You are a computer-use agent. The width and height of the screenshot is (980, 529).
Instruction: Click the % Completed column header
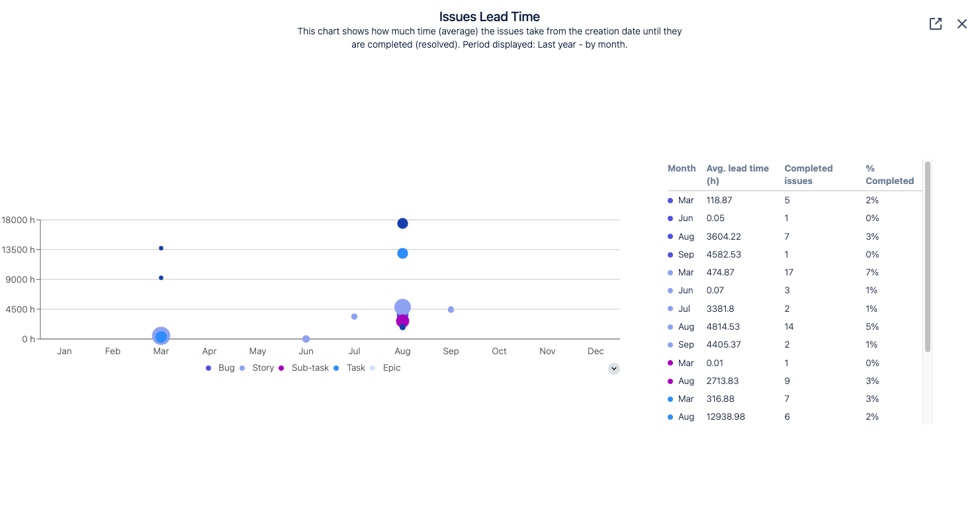click(889, 174)
